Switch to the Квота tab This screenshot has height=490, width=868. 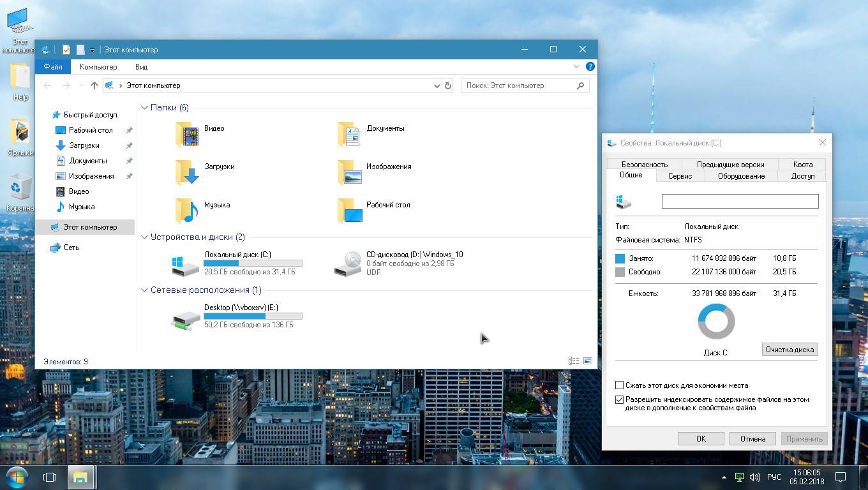[803, 165]
